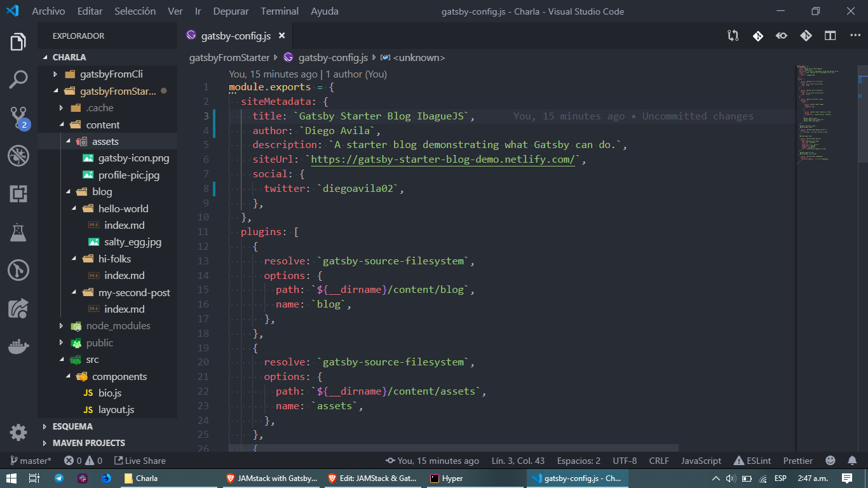
Task: Expand the ESQUEMA section
Action: [x=72, y=426]
